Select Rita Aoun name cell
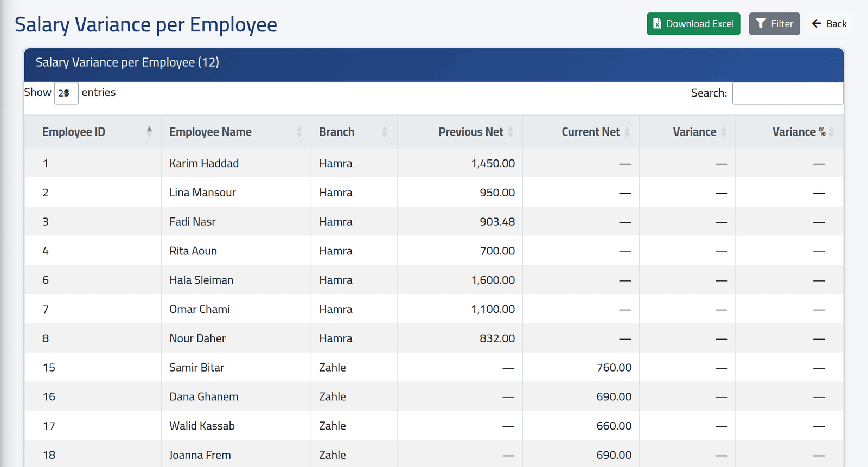The image size is (868, 467). (236, 251)
